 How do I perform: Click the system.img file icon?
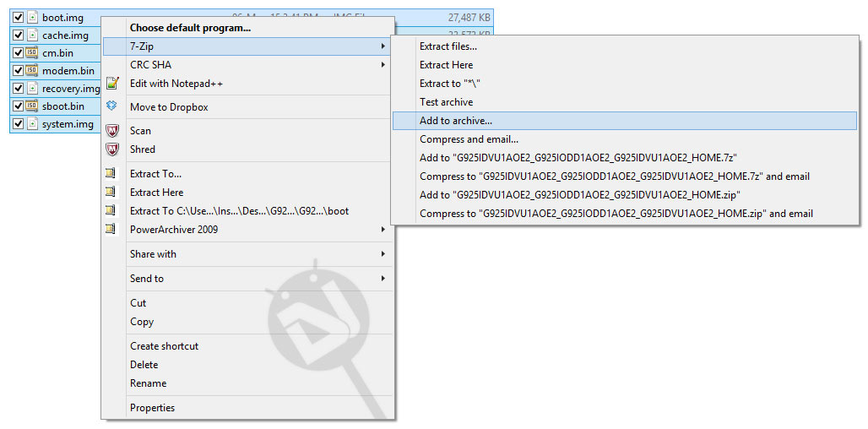coord(33,124)
